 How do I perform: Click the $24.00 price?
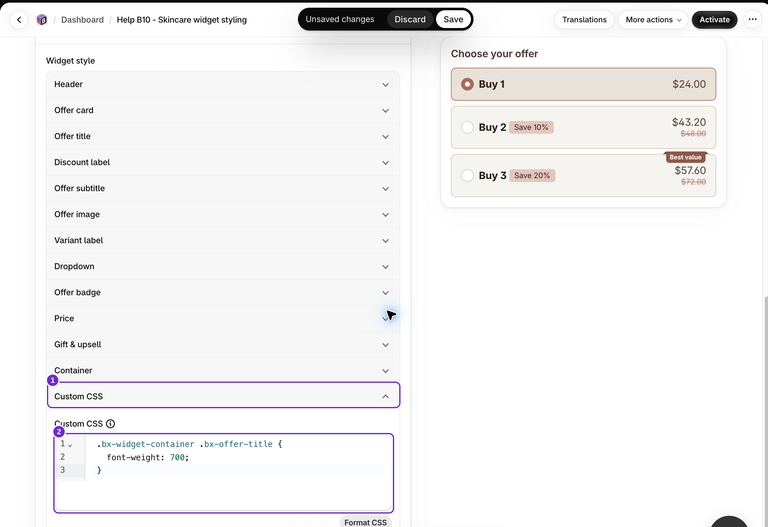[x=689, y=84]
